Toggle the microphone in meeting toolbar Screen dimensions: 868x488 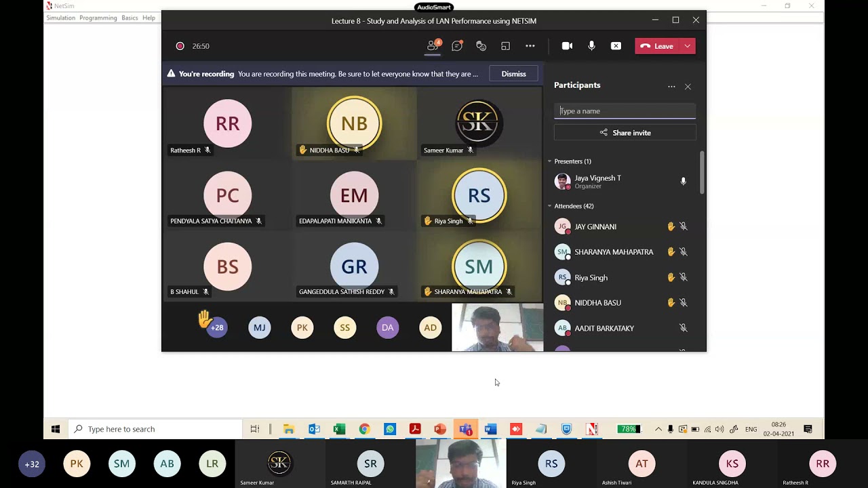tap(591, 46)
